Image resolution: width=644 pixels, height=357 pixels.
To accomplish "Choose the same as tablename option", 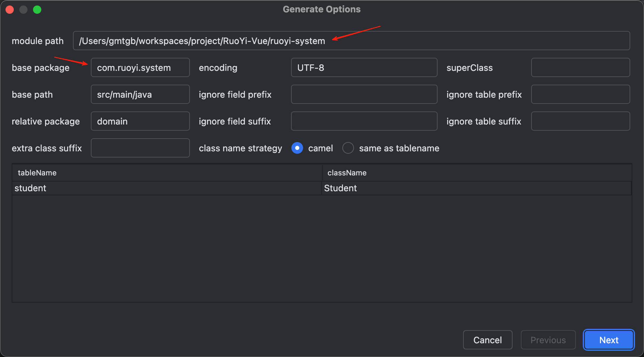I will click(x=348, y=148).
